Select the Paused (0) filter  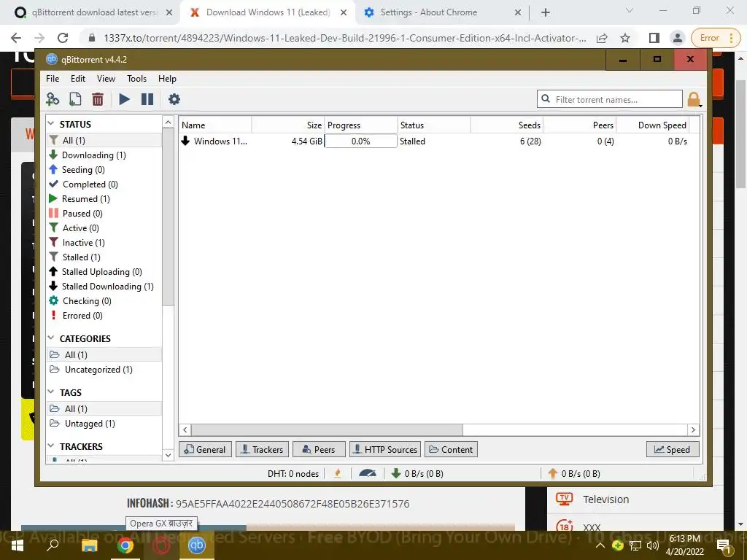(x=104, y=214)
